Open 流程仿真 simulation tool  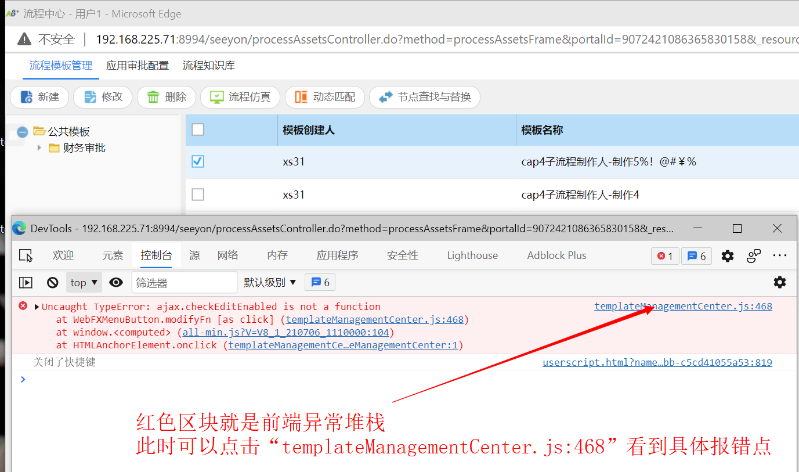tap(240, 97)
